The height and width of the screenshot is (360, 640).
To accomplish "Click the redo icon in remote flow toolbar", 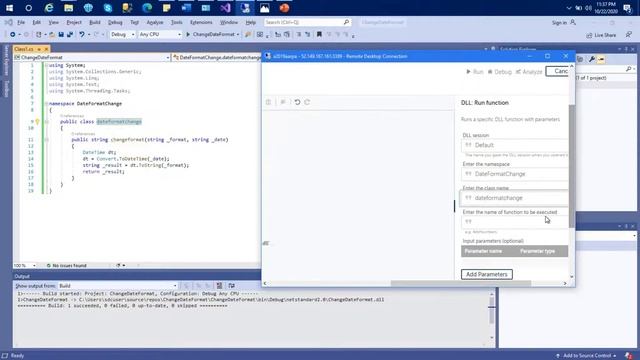I will [307, 102].
